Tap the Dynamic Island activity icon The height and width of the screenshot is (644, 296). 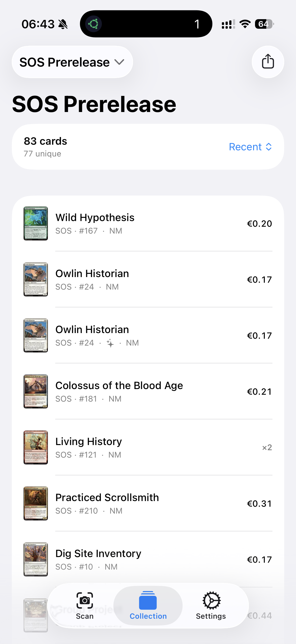(x=94, y=24)
